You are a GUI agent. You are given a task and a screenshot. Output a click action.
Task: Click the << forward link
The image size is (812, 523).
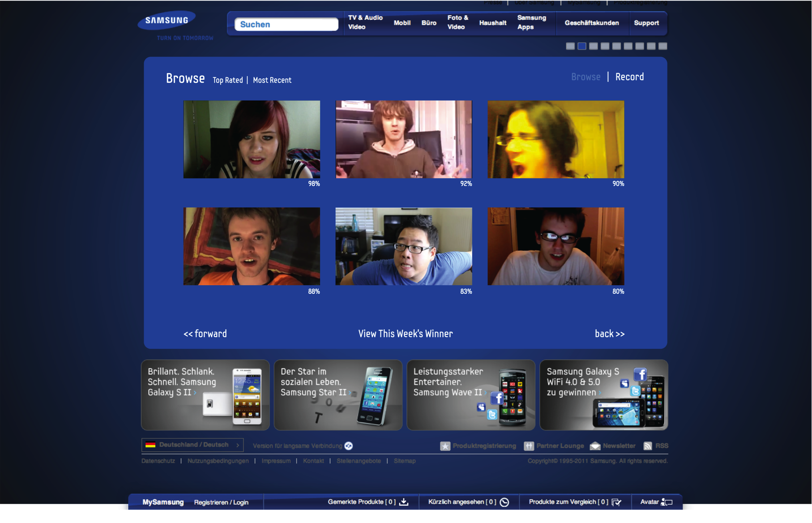(205, 334)
